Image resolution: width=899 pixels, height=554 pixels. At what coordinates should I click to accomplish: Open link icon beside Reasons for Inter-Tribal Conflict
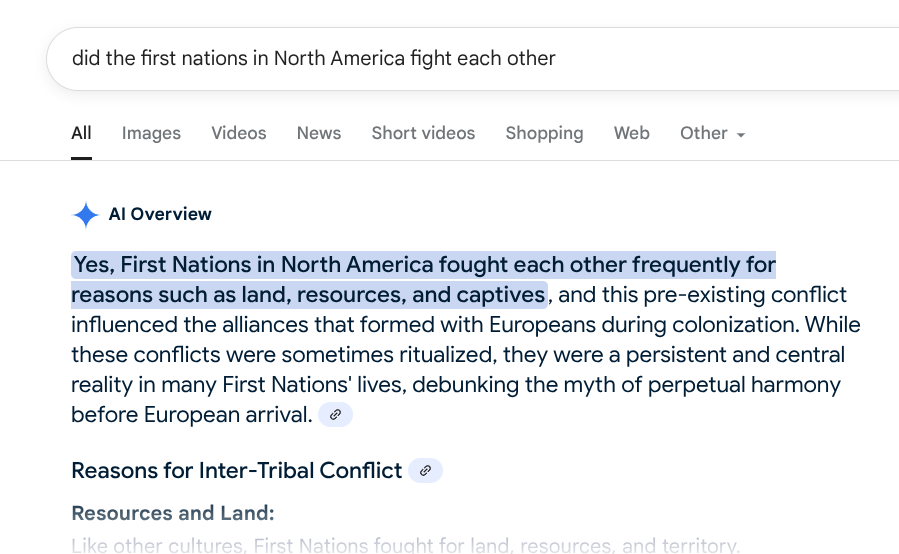[425, 470]
